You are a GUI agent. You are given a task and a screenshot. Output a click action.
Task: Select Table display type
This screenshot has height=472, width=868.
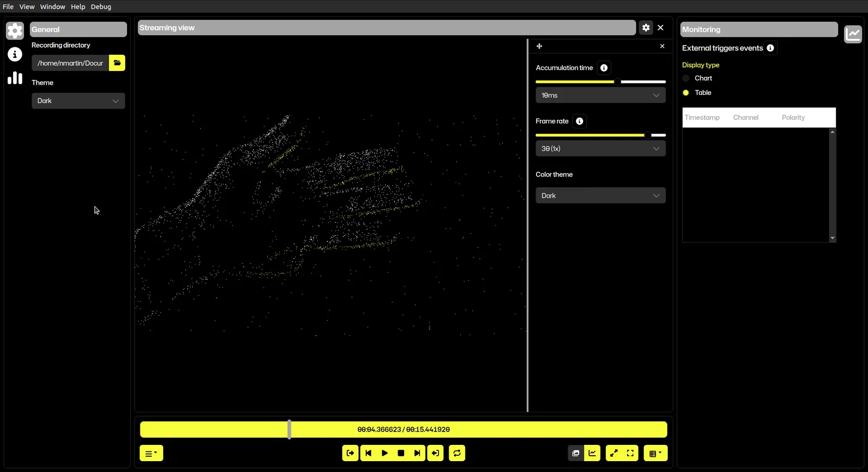[x=686, y=93]
